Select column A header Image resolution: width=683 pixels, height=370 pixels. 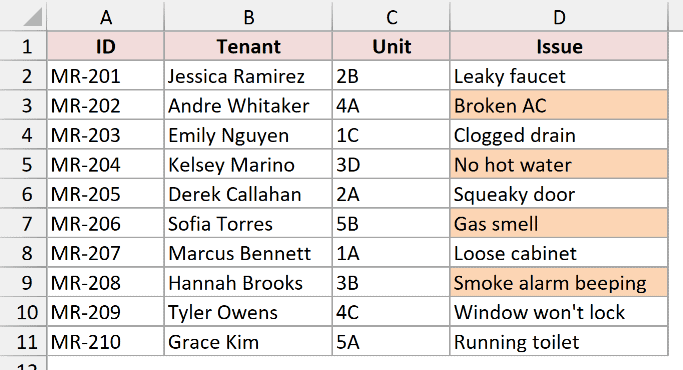tap(105, 16)
